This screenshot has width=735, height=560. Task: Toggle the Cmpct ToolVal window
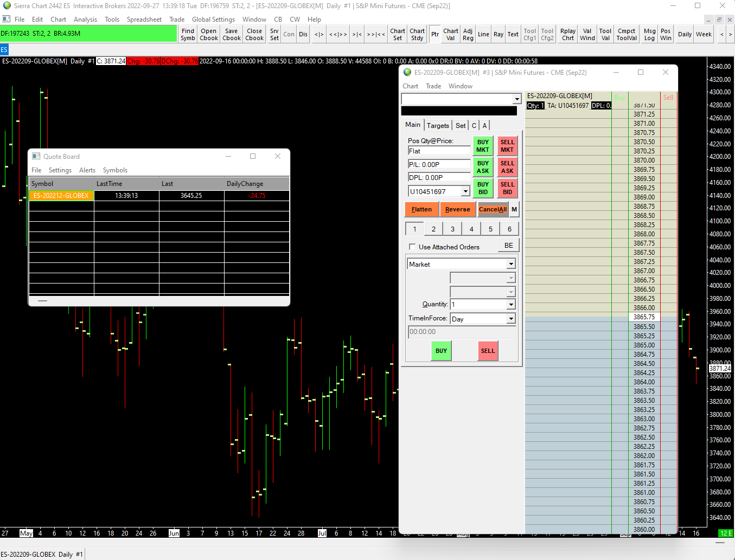(x=627, y=34)
